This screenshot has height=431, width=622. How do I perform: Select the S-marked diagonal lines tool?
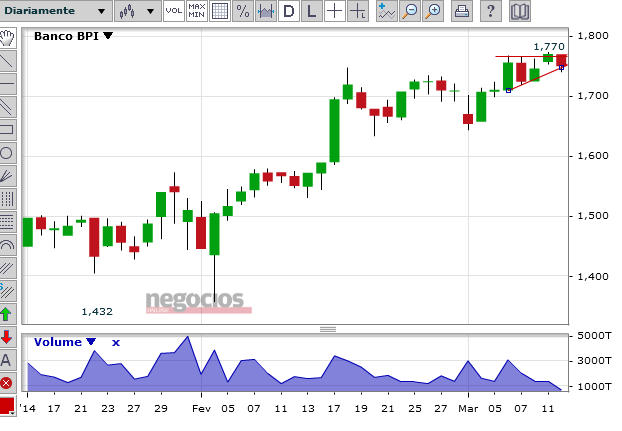click(7, 291)
